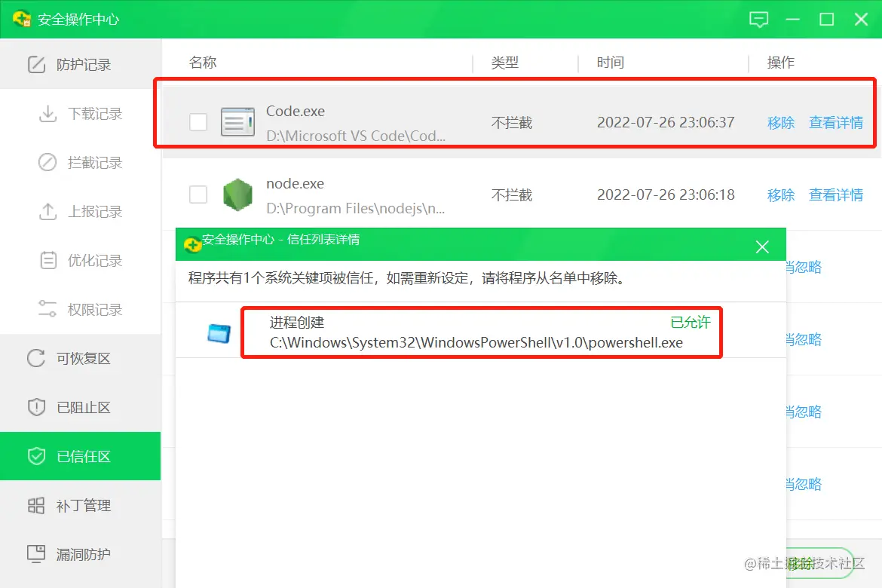The height and width of the screenshot is (588, 882).
Task: Open 漏洞防护 section
Action: (80, 554)
